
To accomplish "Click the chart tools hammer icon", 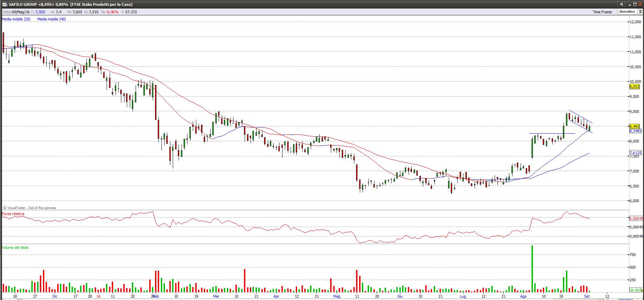I will (x=622, y=4).
